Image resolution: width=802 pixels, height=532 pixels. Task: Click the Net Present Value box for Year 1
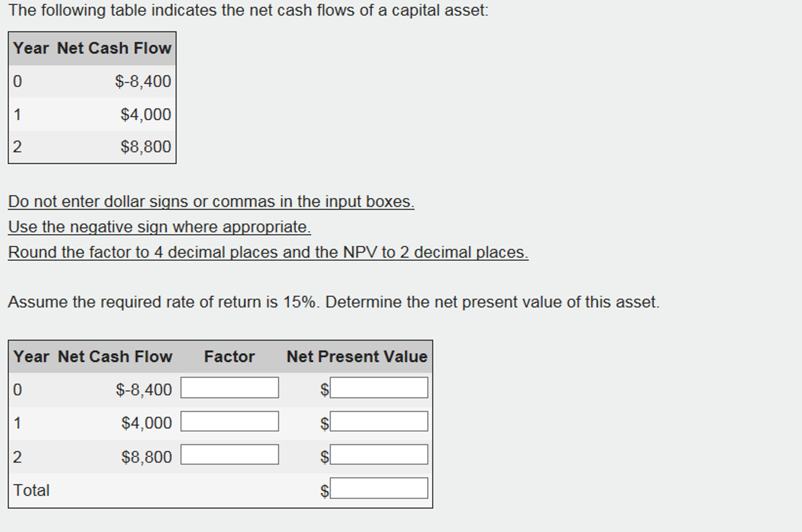[379, 422]
